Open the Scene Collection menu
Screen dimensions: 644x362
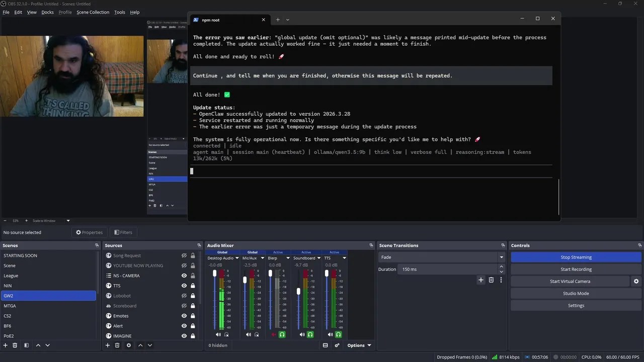(x=93, y=12)
